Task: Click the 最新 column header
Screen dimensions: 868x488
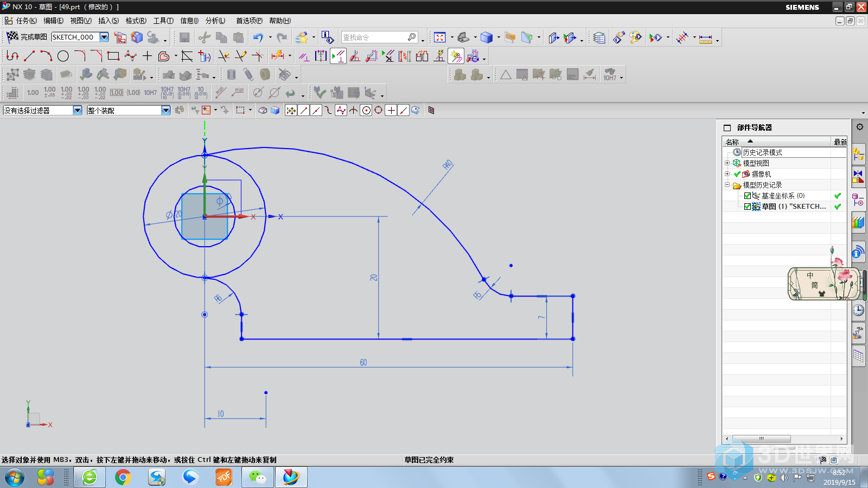Action: click(840, 142)
